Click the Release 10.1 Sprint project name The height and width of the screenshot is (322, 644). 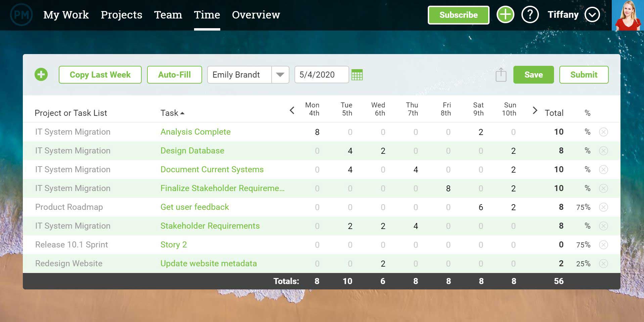click(x=72, y=245)
